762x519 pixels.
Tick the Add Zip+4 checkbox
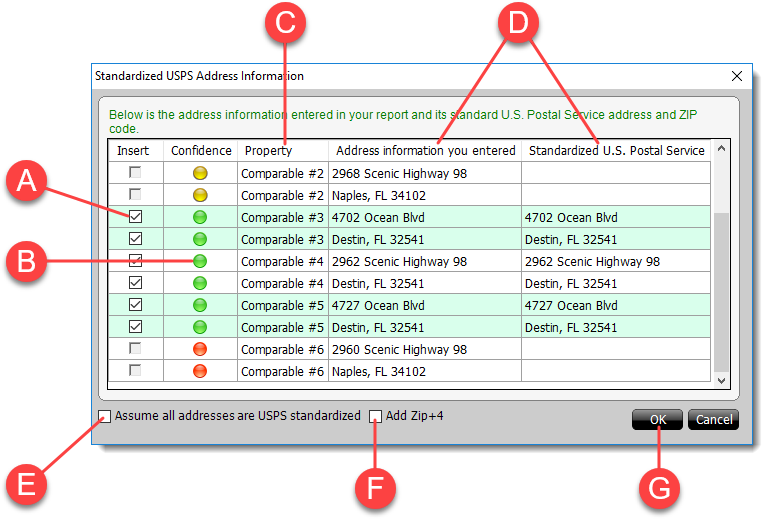pos(376,416)
